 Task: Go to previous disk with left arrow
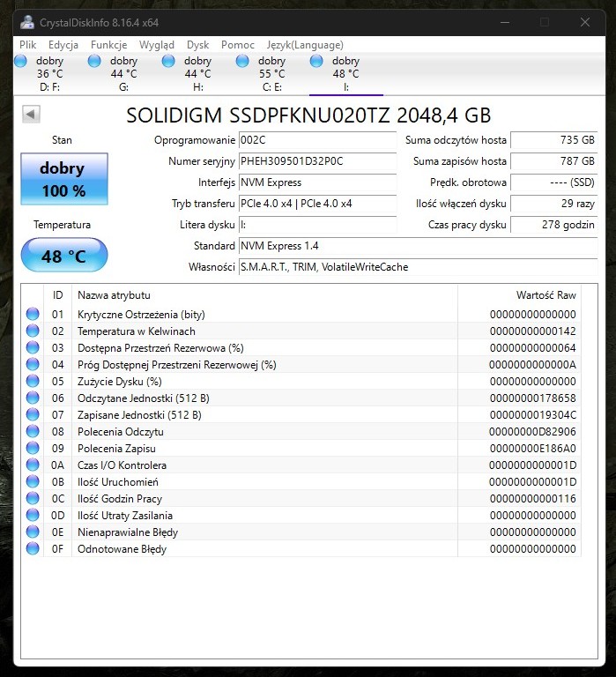(31, 115)
